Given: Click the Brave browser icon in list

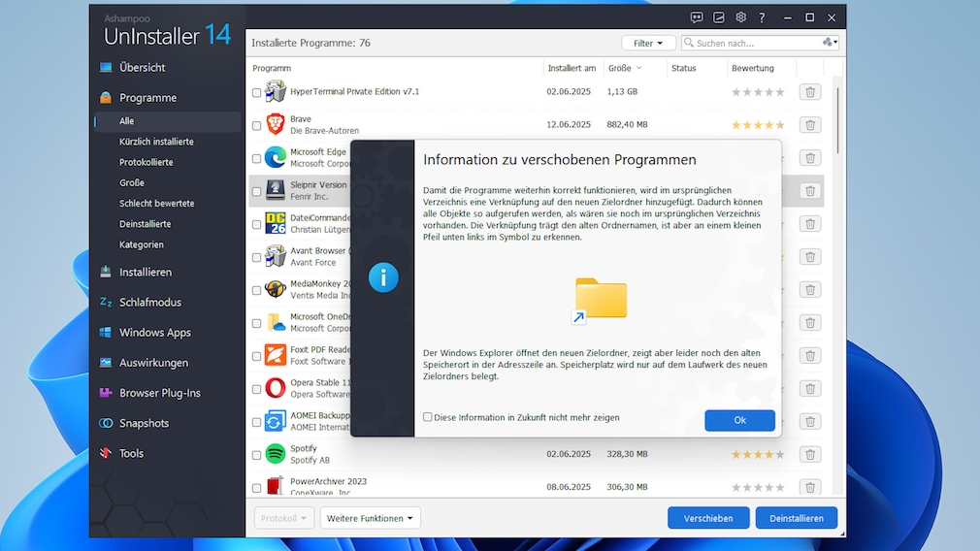Looking at the screenshot, I should tap(276, 124).
